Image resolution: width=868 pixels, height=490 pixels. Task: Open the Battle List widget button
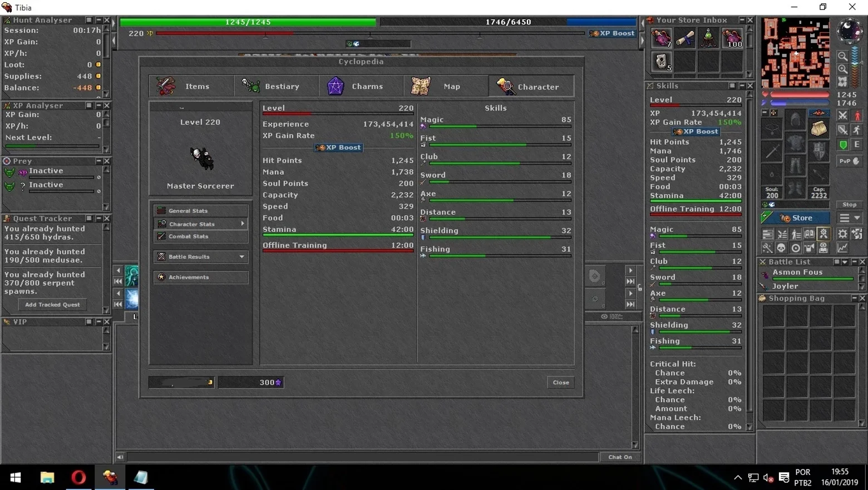[x=782, y=234]
